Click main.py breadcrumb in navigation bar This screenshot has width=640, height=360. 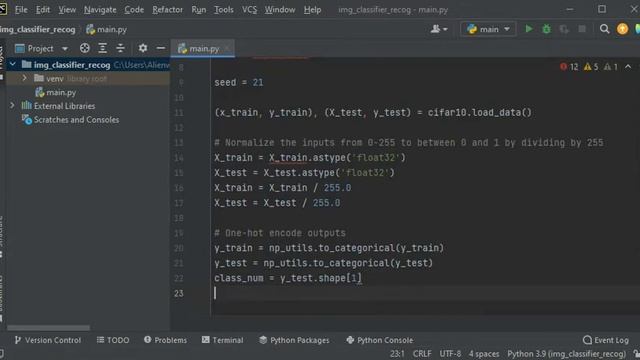click(107, 29)
